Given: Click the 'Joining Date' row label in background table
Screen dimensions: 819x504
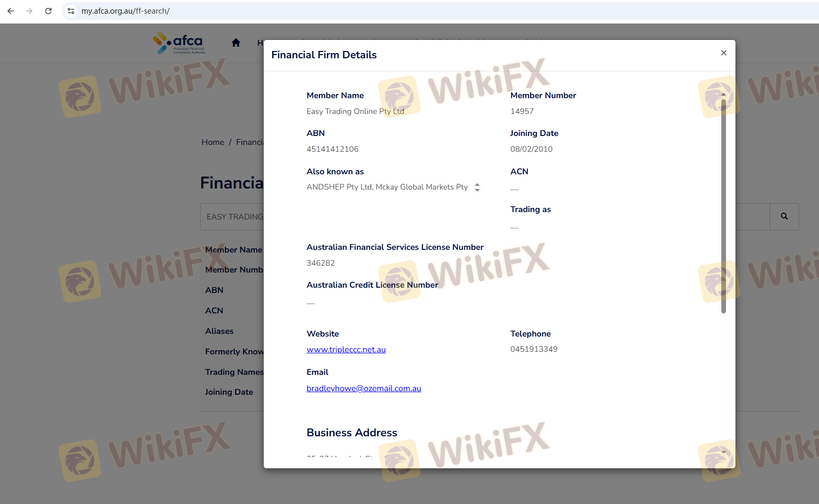Looking at the screenshot, I should (229, 392).
